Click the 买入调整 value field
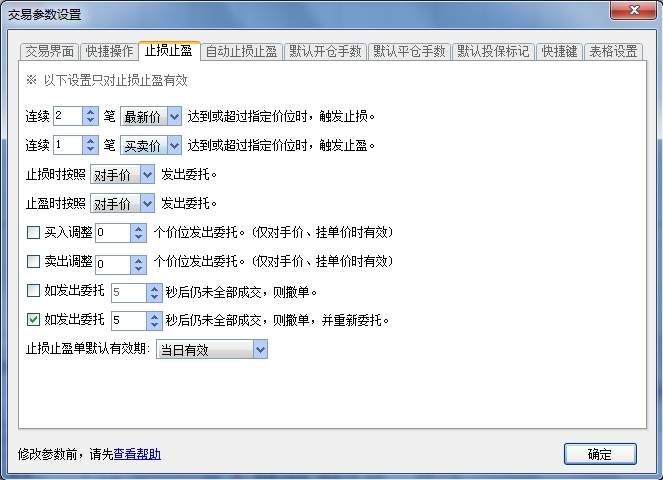663x480 pixels. click(x=113, y=233)
